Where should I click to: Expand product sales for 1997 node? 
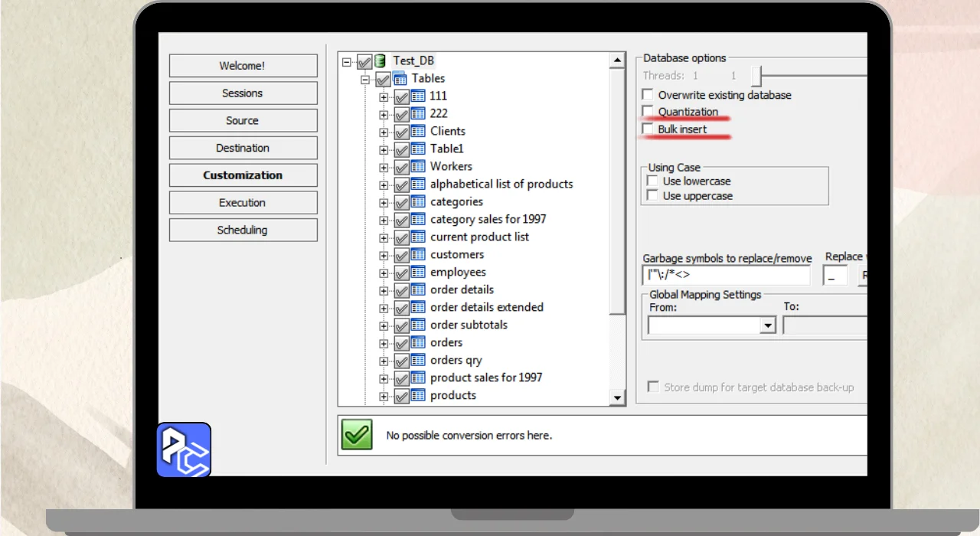click(x=384, y=378)
